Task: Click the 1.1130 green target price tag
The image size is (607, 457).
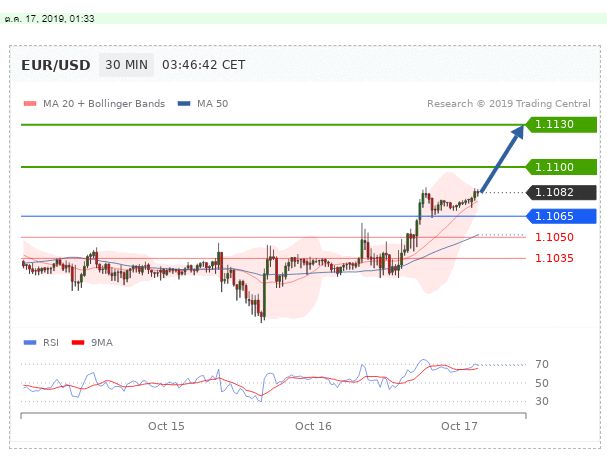Action: coord(561,125)
